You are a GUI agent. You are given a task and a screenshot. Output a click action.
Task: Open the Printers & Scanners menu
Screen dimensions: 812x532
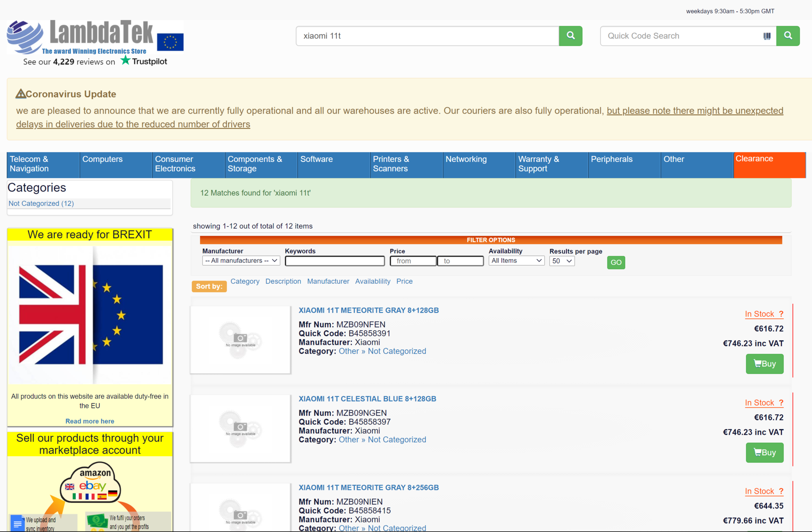coord(406,165)
